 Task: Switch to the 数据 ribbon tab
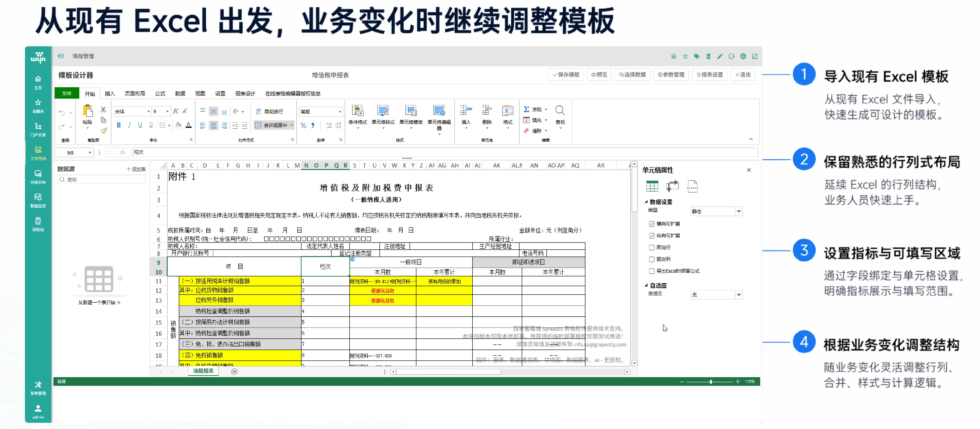(180, 93)
